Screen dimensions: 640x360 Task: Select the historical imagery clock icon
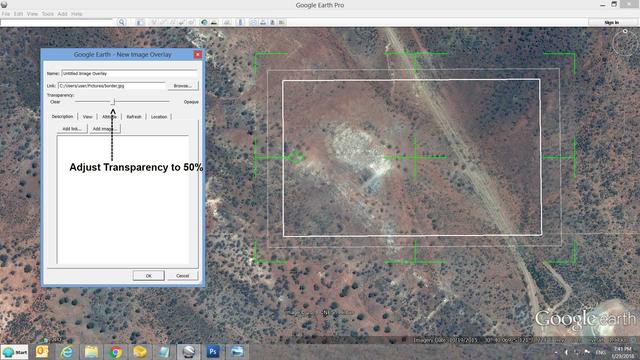click(x=204, y=22)
